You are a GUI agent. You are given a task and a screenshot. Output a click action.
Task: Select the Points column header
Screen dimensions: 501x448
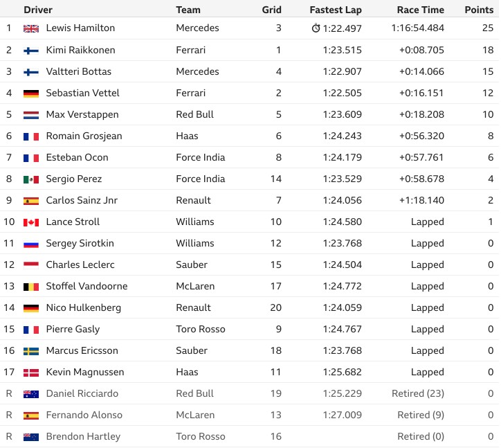(479, 10)
